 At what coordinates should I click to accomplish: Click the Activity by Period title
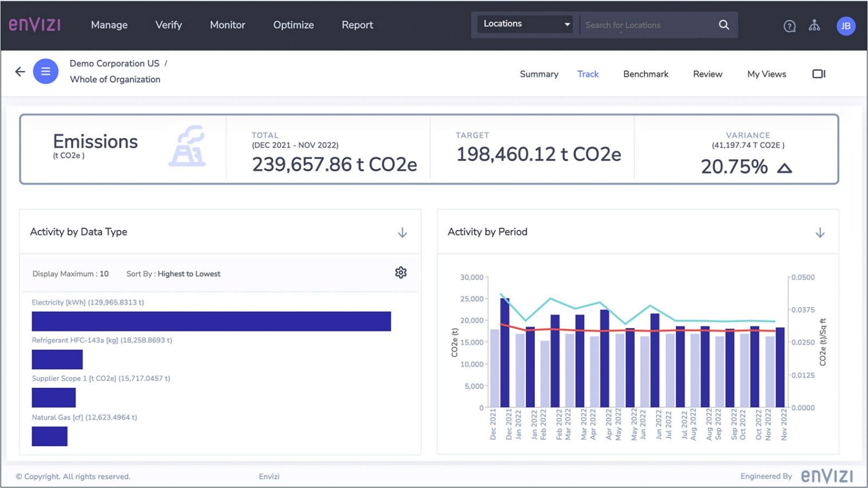pyautogui.click(x=487, y=232)
